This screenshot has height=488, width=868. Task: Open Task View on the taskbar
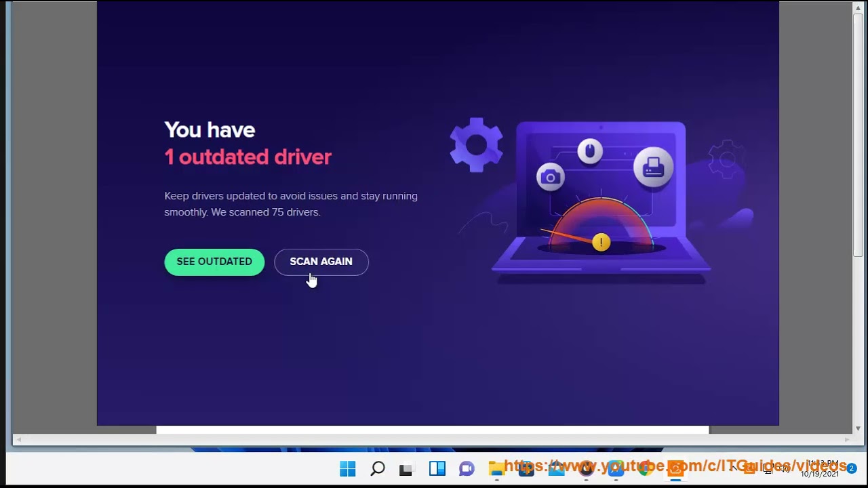pyautogui.click(x=406, y=468)
